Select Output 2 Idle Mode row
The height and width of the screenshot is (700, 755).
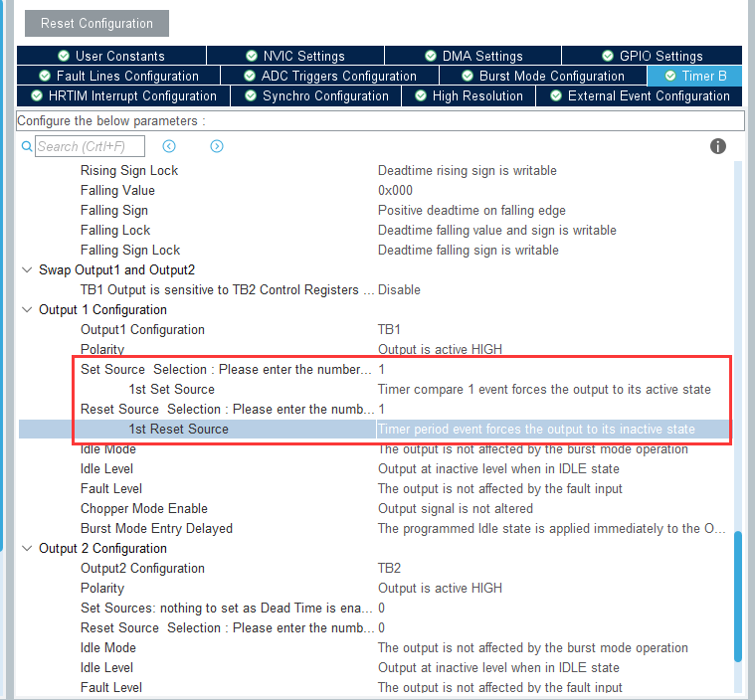[x=376, y=647]
